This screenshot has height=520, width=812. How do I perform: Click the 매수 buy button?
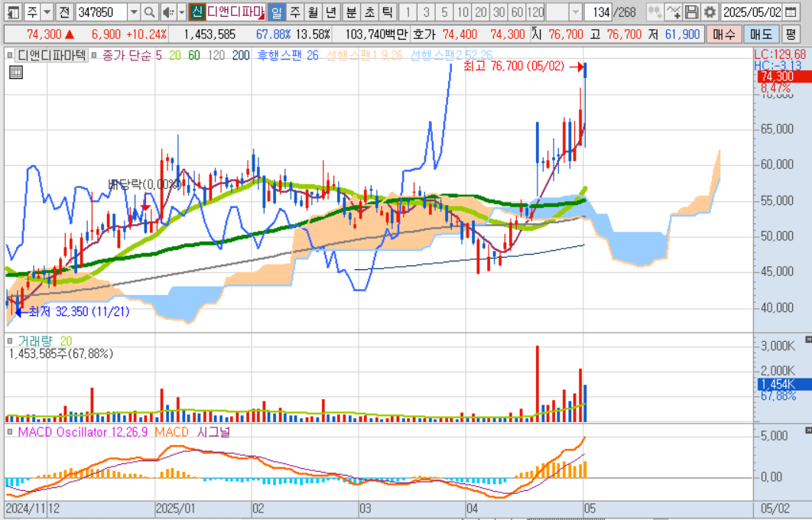point(723,34)
